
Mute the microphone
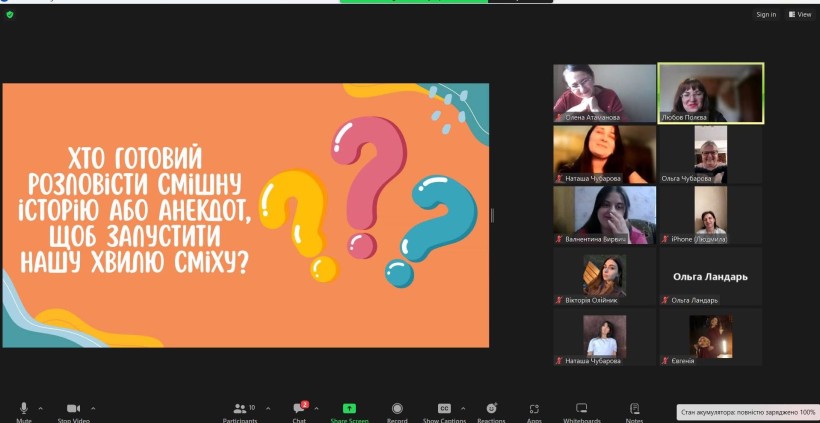pyautogui.click(x=24, y=411)
